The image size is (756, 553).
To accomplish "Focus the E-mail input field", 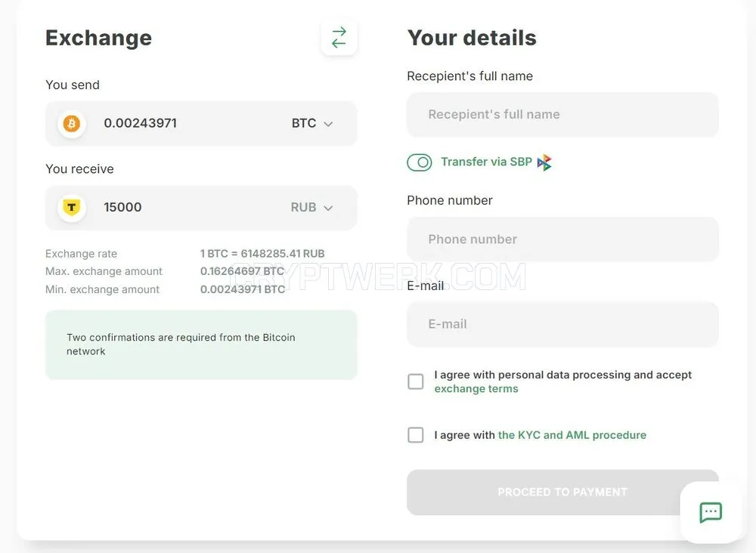I will click(562, 324).
